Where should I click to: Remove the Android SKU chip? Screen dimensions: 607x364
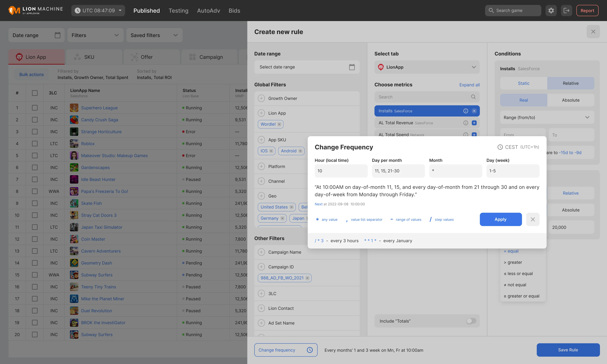coord(300,151)
